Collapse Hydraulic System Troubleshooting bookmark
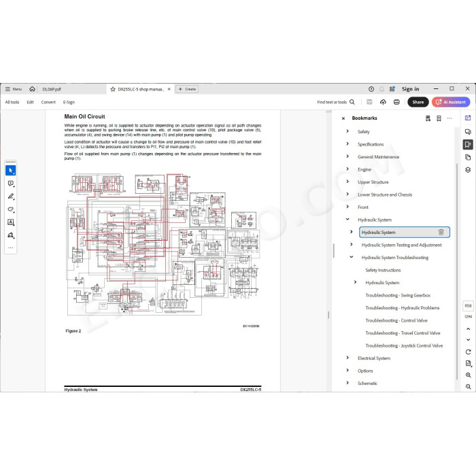Image resolution: width=476 pixels, height=476 pixels. (x=352, y=257)
